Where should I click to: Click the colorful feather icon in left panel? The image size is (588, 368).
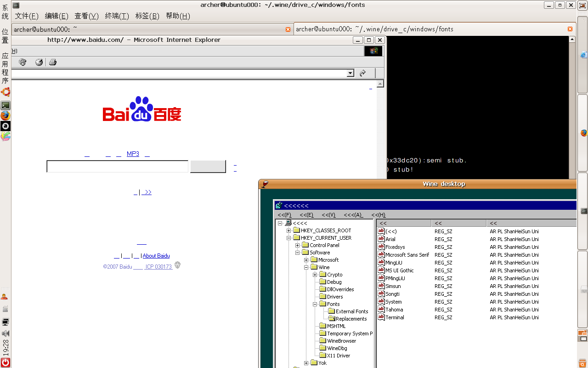coord(6,136)
